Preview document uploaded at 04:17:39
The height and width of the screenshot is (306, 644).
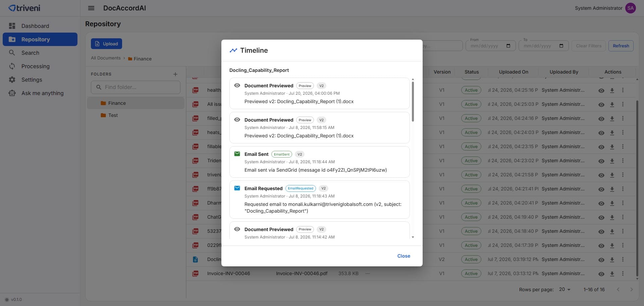(x=601, y=246)
